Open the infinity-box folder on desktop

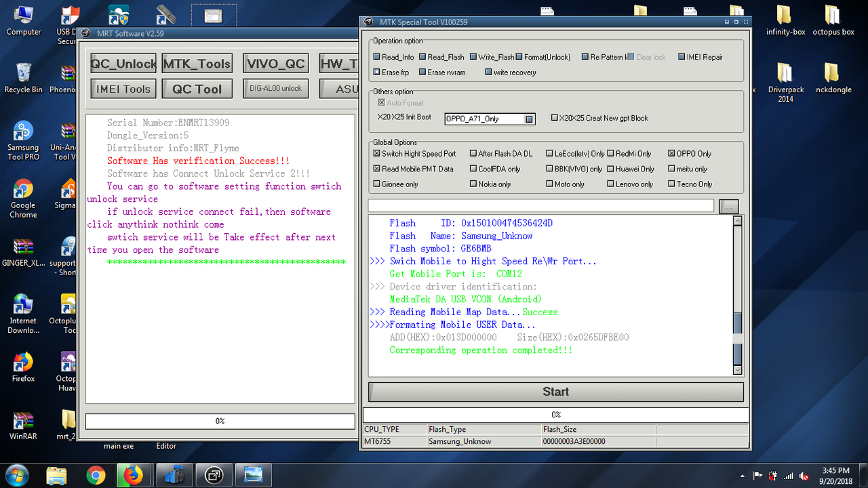pos(785,20)
